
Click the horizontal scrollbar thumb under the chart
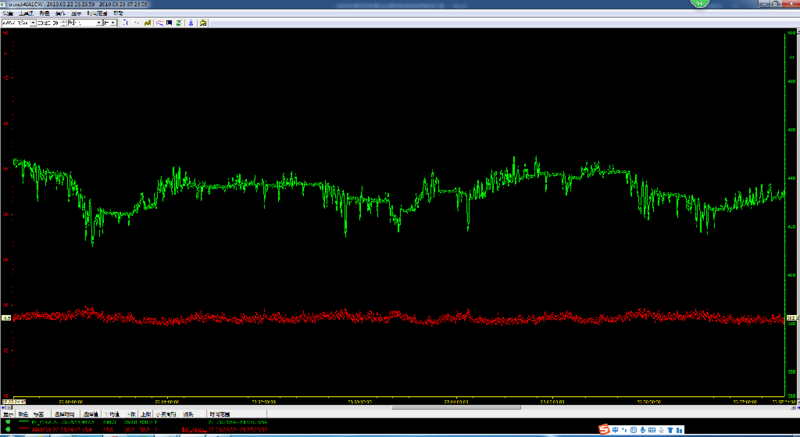456,407
